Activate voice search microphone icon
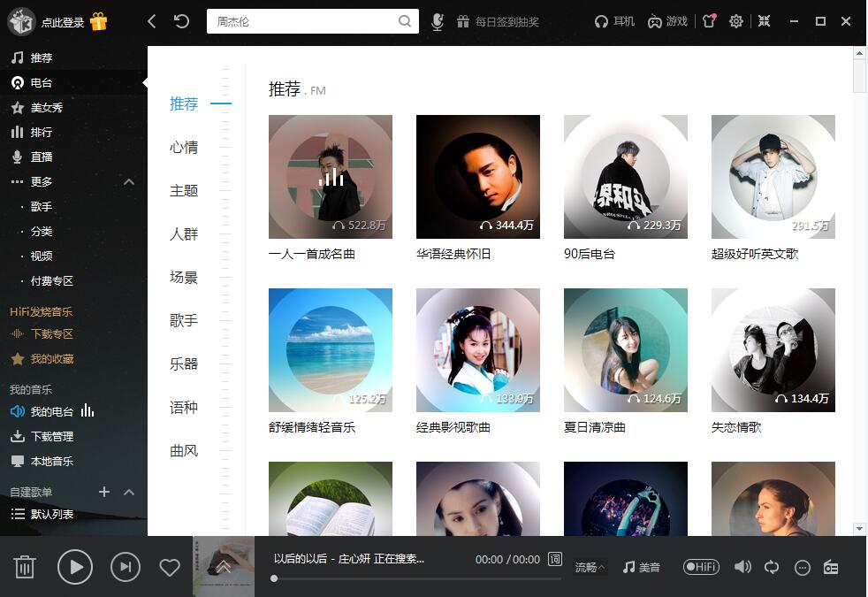868x597 pixels. point(437,21)
